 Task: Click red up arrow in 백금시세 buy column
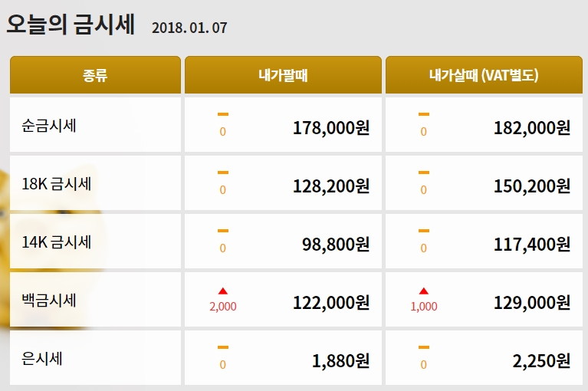pyautogui.click(x=424, y=291)
